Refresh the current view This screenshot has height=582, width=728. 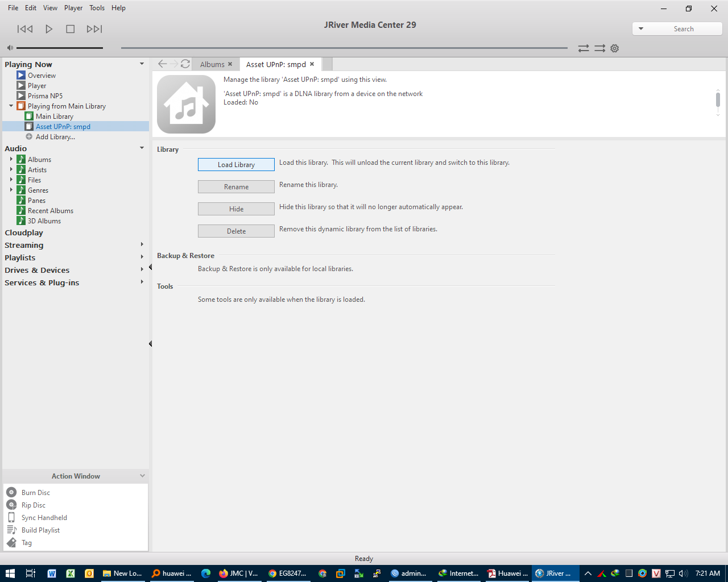click(185, 64)
